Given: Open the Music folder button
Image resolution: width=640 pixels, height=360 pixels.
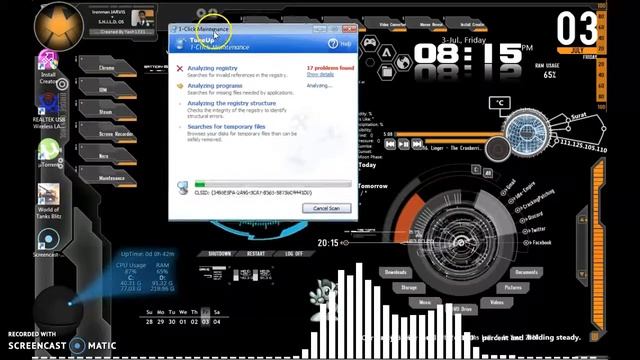Looking at the screenshot, I should [x=425, y=302].
